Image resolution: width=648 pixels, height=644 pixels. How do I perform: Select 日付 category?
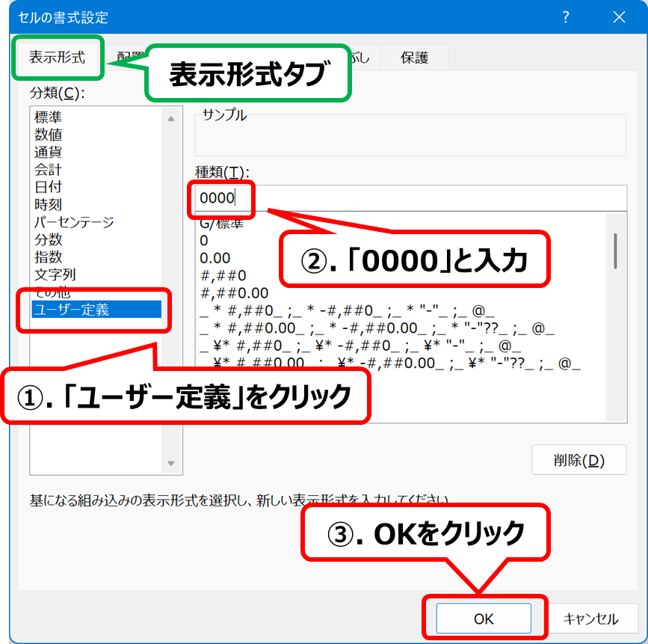pyautogui.click(x=49, y=187)
